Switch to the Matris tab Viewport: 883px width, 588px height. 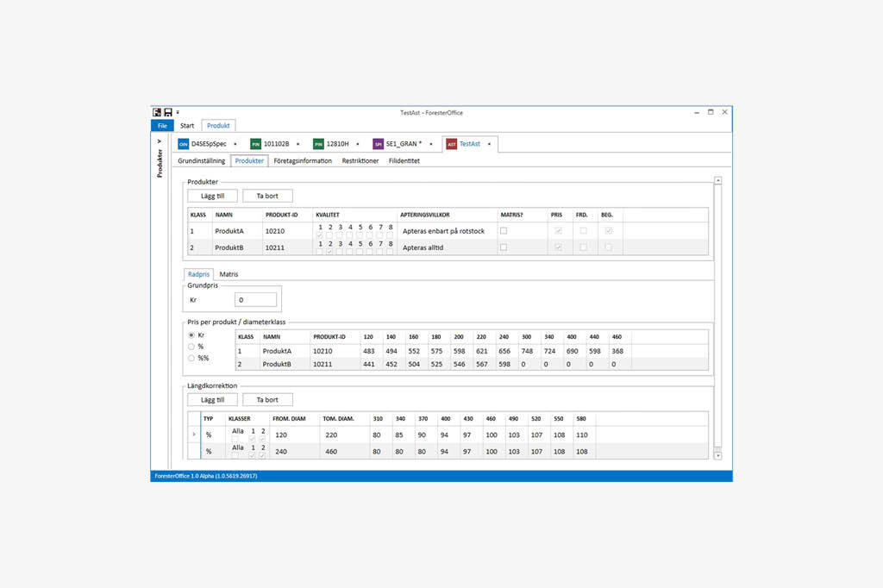point(229,274)
